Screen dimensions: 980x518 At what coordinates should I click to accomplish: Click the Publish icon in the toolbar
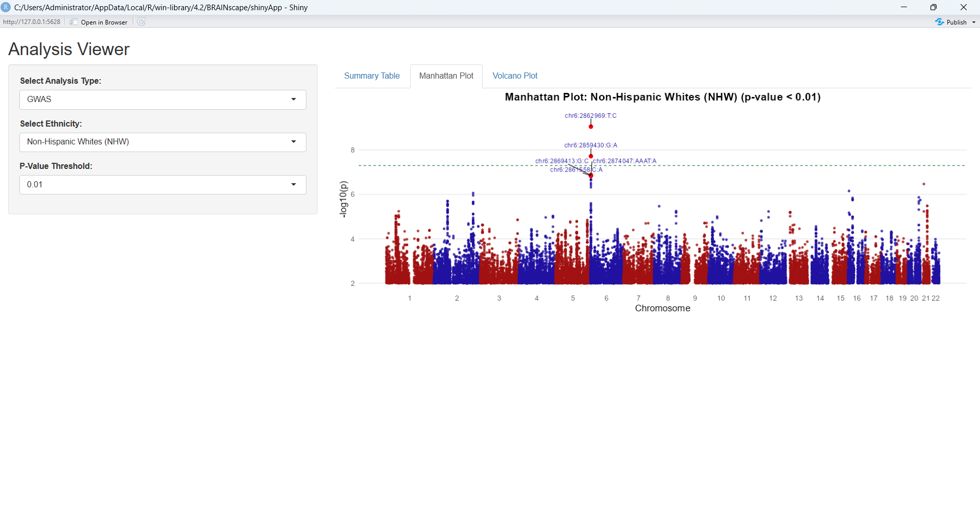coord(939,22)
